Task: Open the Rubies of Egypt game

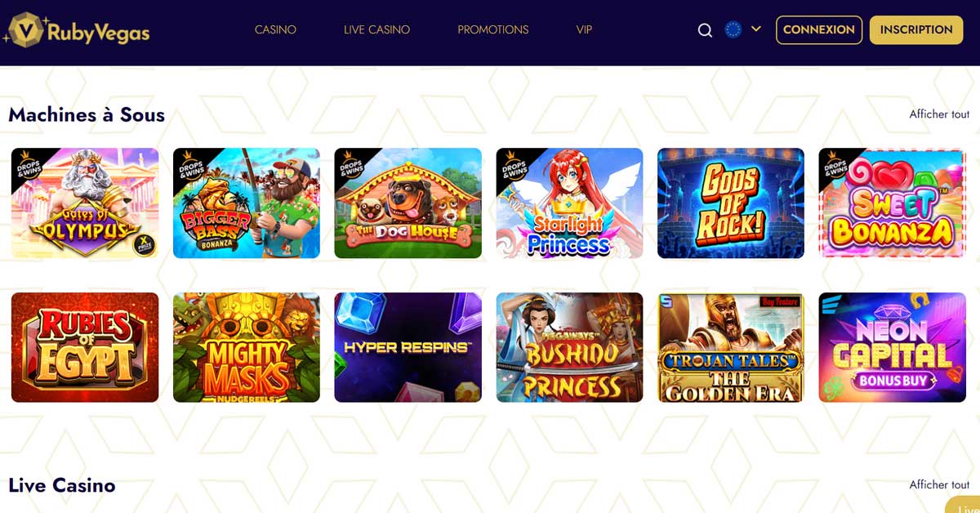Action: click(x=85, y=347)
